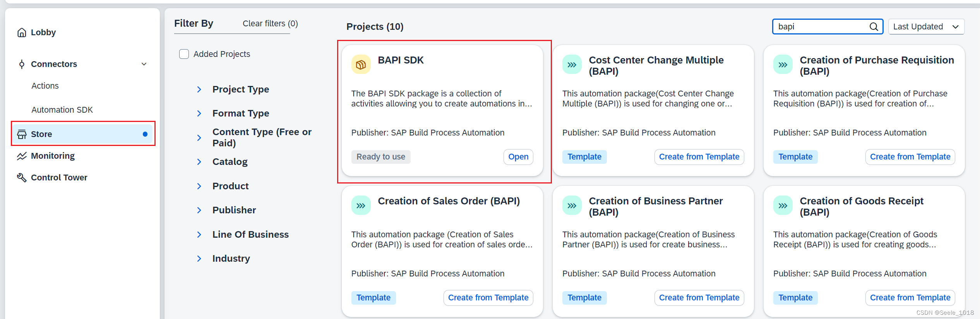Open Control Tower in the sidebar

pyautogui.click(x=59, y=178)
